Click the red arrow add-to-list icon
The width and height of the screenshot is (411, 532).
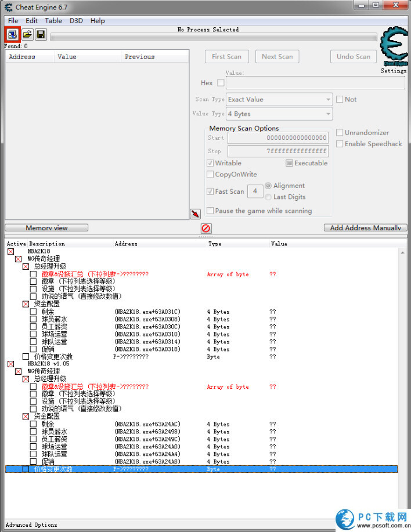(195, 214)
